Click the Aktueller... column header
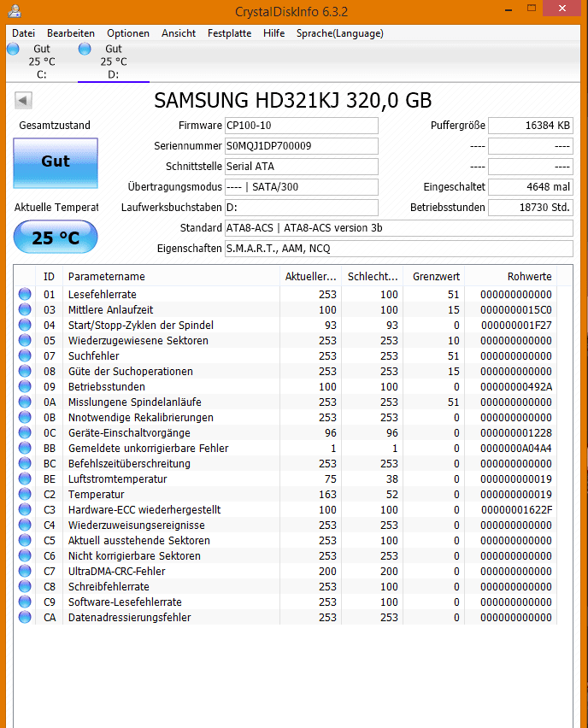This screenshot has width=588, height=728. click(310, 276)
